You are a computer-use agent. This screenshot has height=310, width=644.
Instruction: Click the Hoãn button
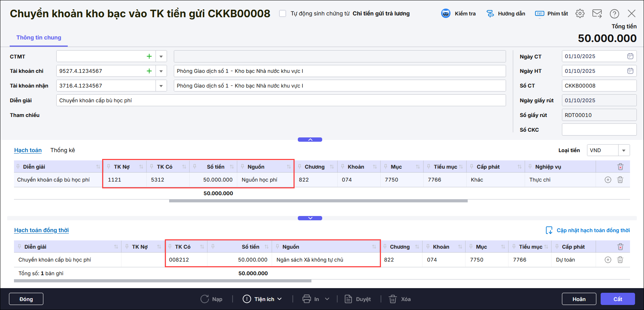(579, 299)
